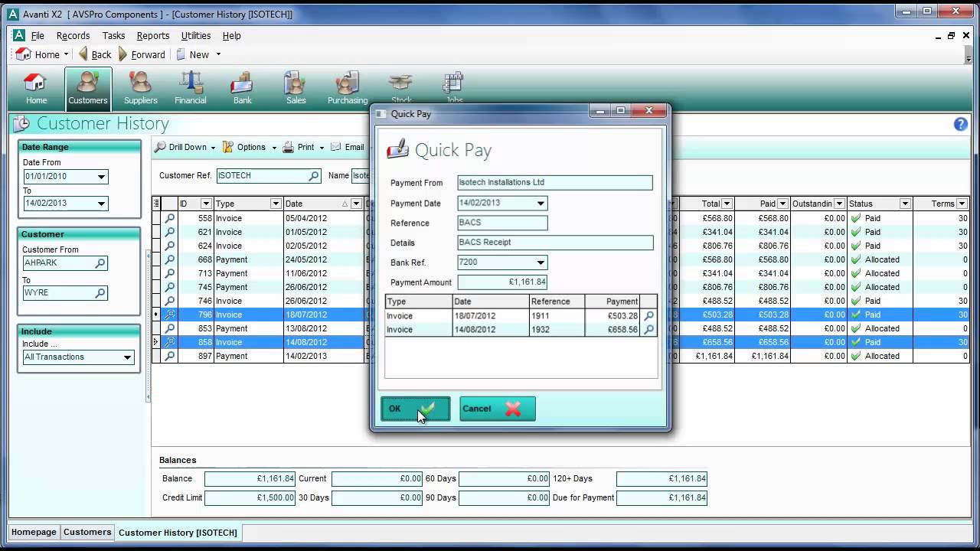
Task: Open the magnifier for row ID 897
Action: (170, 356)
